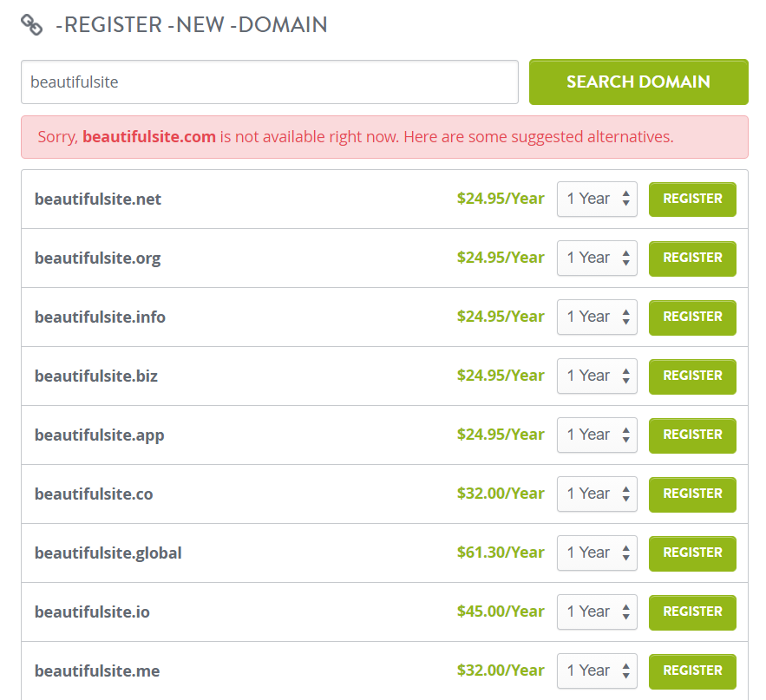
Task: Open year dropdown for beautifulsite.org
Action: pyautogui.click(x=597, y=258)
